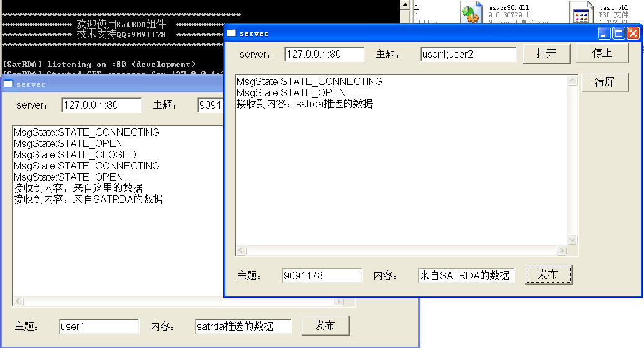Click content field showing satrda推送的数据
This screenshot has width=644, height=348.
coord(243,326)
